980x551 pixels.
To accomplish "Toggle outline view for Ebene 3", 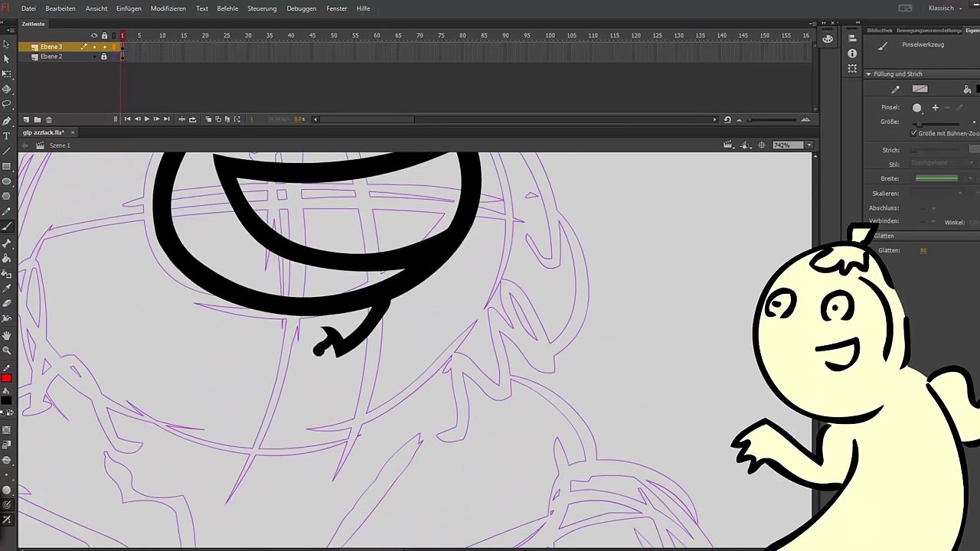I will [x=114, y=47].
